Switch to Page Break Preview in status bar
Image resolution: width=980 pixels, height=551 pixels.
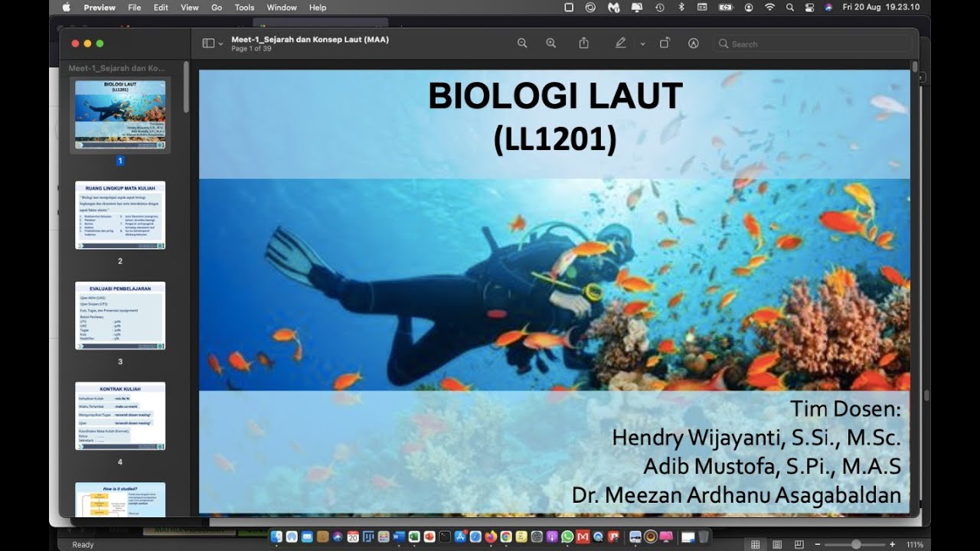click(799, 544)
